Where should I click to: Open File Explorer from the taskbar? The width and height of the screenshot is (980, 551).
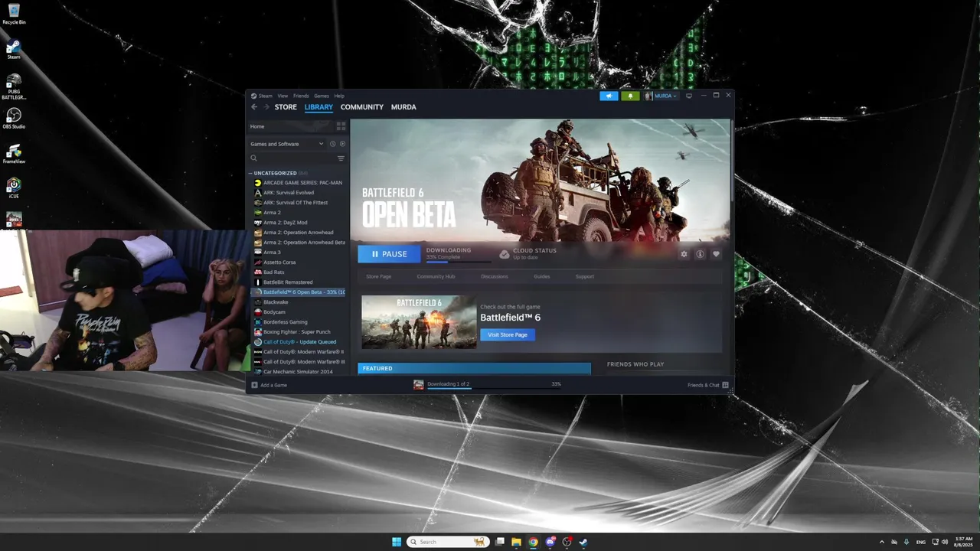tap(516, 542)
